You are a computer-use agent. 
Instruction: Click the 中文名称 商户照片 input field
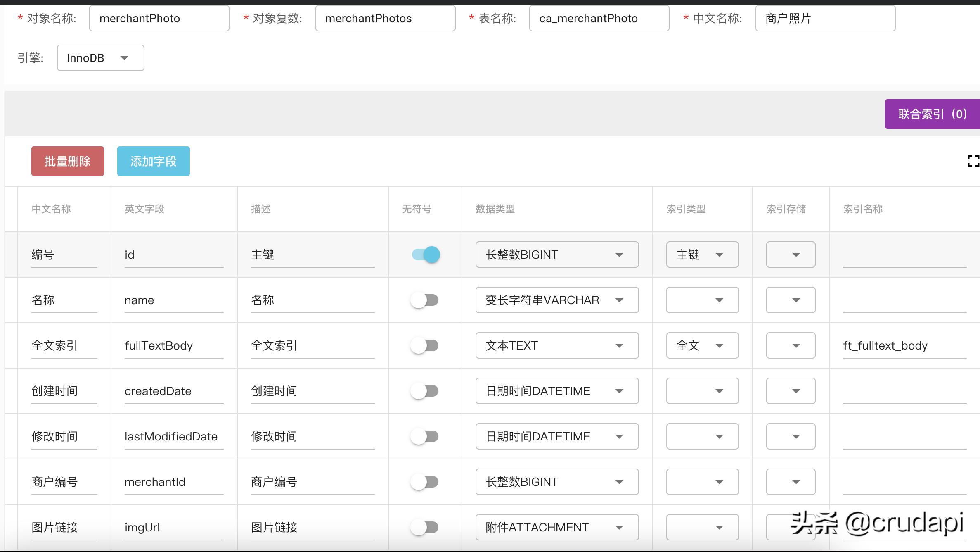pos(825,18)
